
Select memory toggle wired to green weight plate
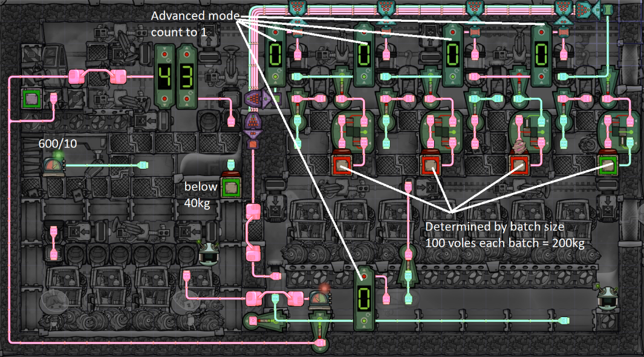click(x=619, y=133)
